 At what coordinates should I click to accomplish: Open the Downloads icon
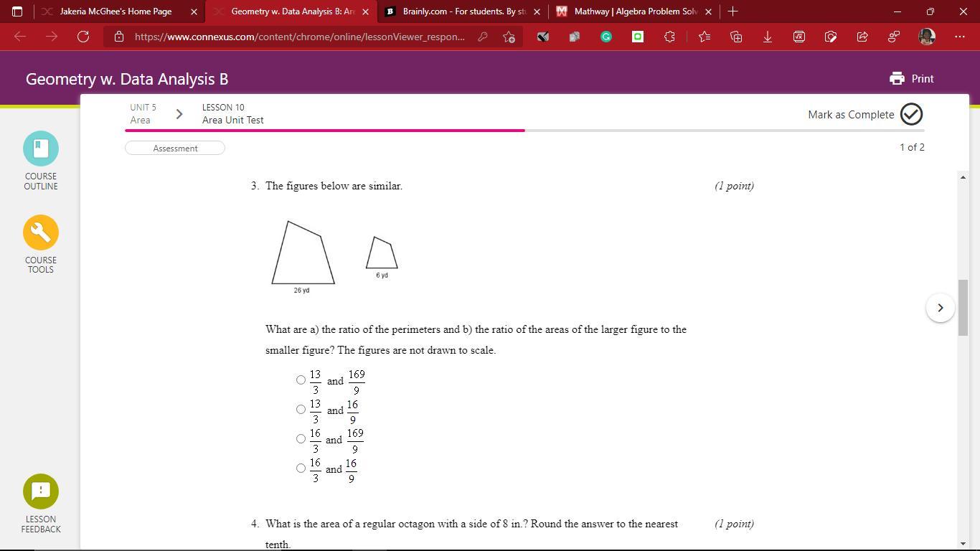click(767, 37)
